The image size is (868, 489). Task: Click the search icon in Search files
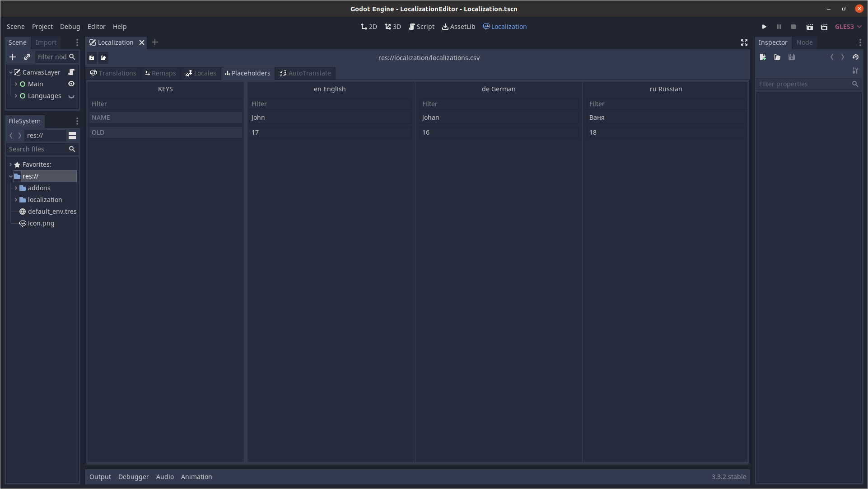point(72,149)
